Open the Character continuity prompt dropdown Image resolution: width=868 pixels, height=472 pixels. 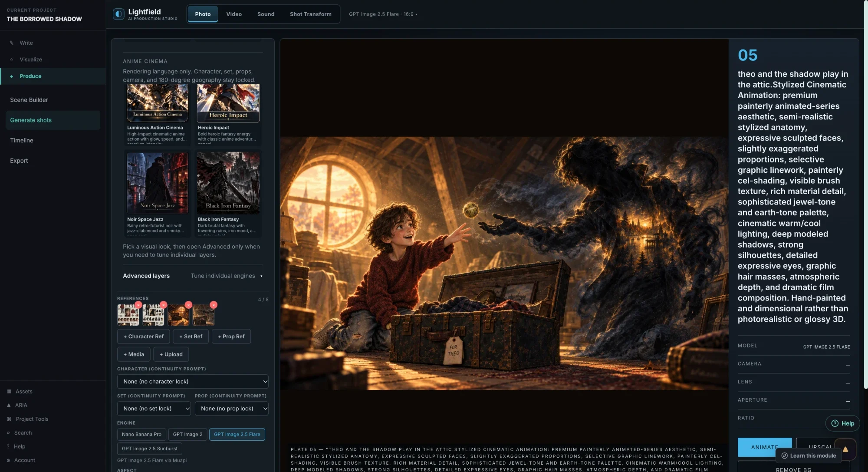pyautogui.click(x=193, y=382)
